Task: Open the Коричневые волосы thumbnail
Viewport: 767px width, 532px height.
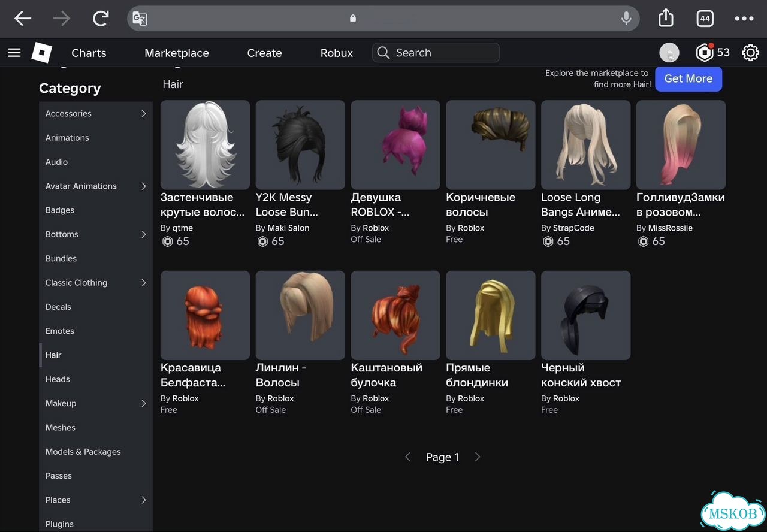Action: pyautogui.click(x=491, y=145)
